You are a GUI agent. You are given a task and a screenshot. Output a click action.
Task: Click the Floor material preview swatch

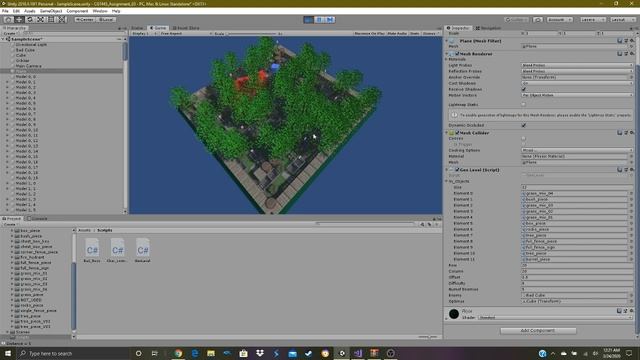click(454, 314)
